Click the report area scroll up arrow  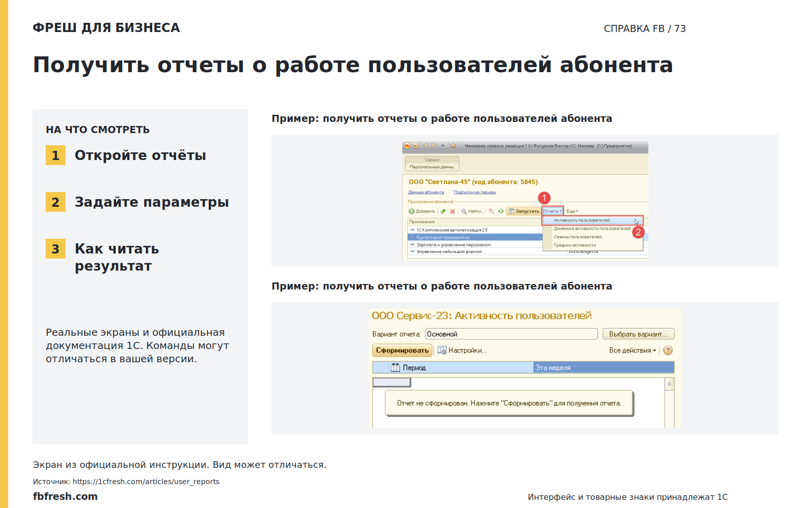point(669,384)
